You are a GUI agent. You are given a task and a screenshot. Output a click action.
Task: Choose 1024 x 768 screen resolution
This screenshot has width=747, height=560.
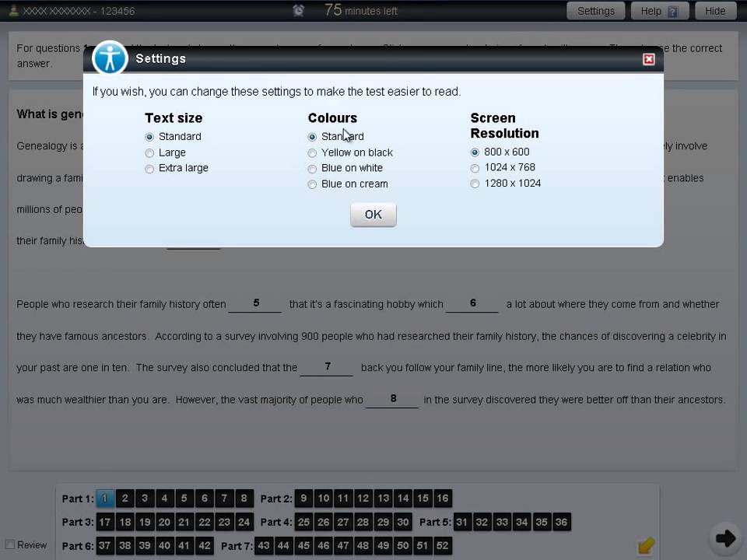tap(475, 168)
